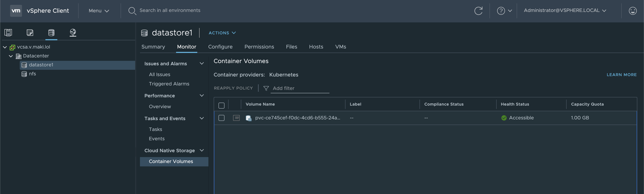The image size is (644, 194).
Task: Check the pvc-ce745cef volume row checkbox
Action: 221,118
